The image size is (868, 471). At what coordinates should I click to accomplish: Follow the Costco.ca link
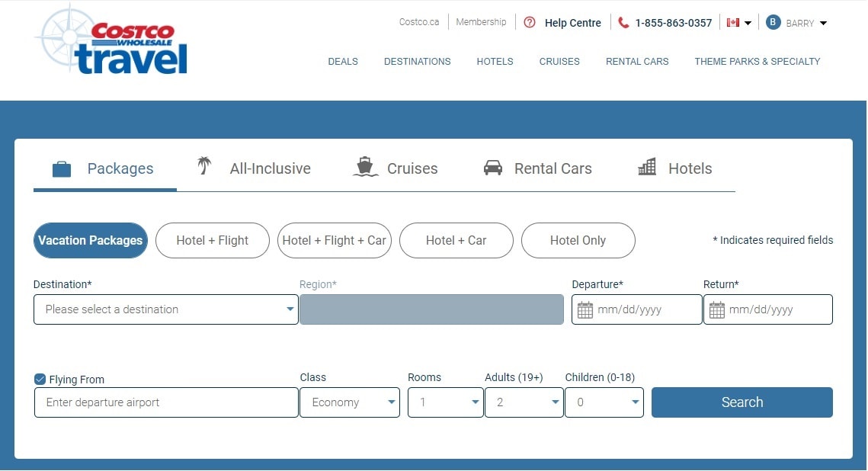tap(419, 22)
